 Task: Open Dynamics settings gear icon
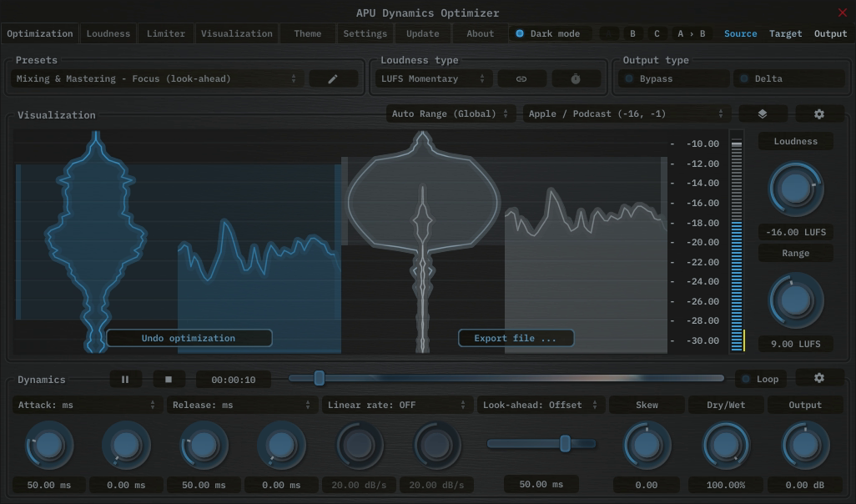pyautogui.click(x=818, y=378)
